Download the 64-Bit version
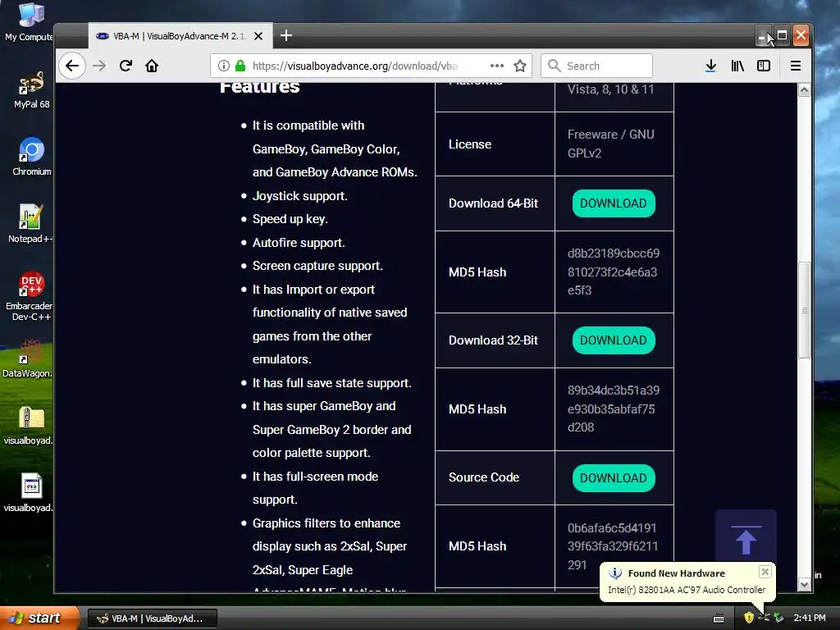 click(614, 203)
